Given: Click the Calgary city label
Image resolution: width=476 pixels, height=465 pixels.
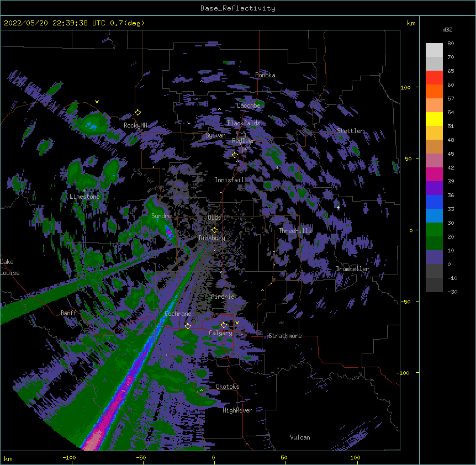Looking at the screenshot, I should click(221, 333).
